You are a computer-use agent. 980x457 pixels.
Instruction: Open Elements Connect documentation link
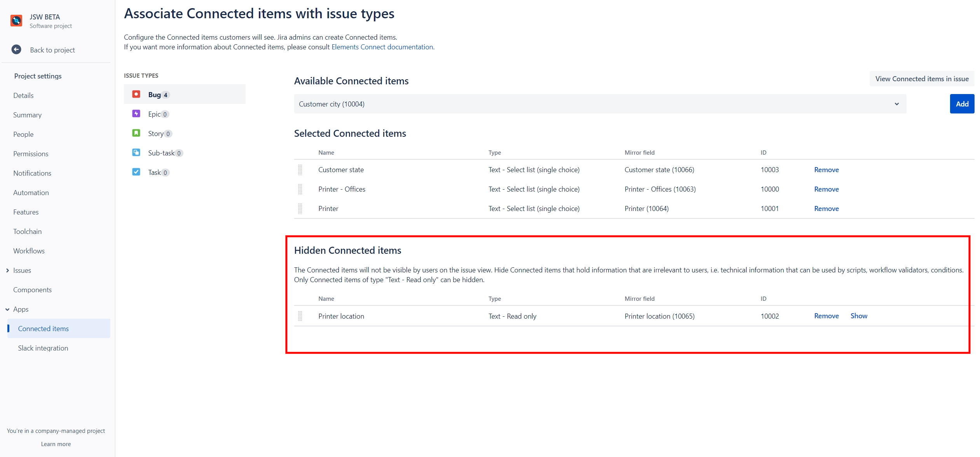[382, 47]
